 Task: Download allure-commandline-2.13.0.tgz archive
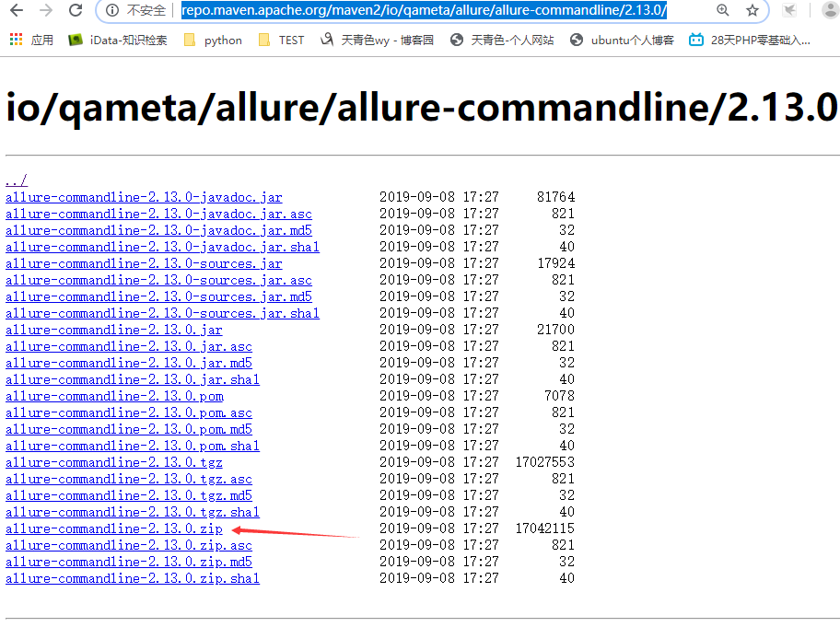tap(113, 462)
